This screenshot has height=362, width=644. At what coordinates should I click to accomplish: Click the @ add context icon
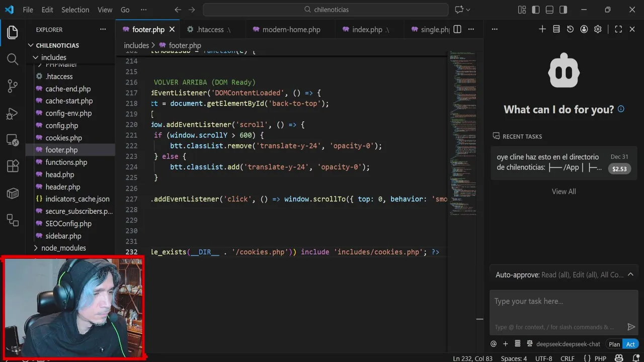point(494,344)
